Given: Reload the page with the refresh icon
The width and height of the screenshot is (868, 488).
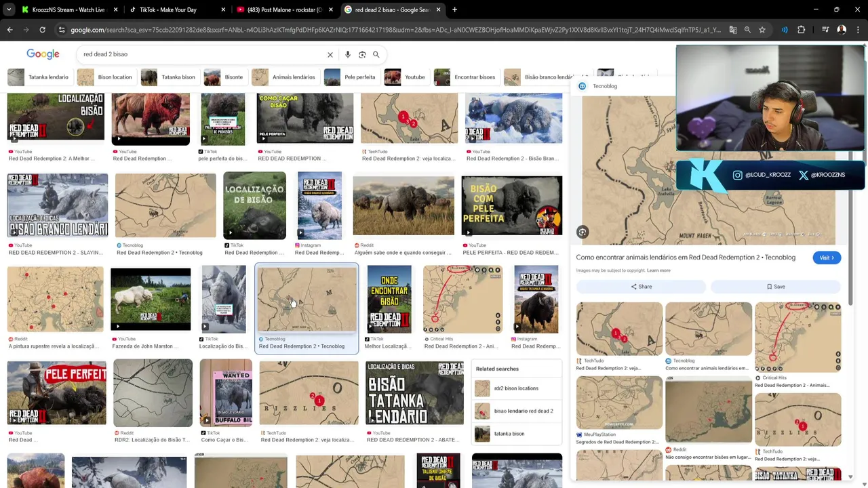Looking at the screenshot, I should click(42, 30).
